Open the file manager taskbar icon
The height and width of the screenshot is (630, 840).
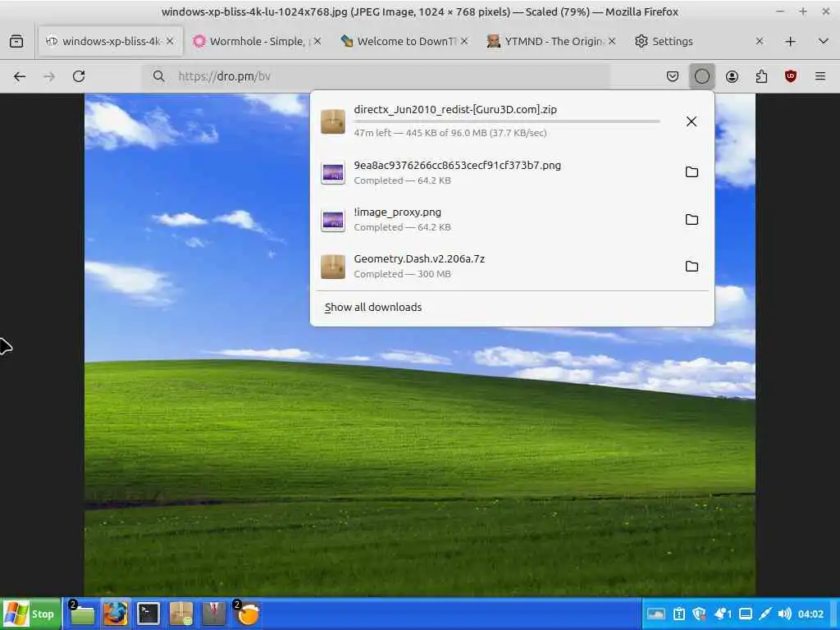click(81, 614)
